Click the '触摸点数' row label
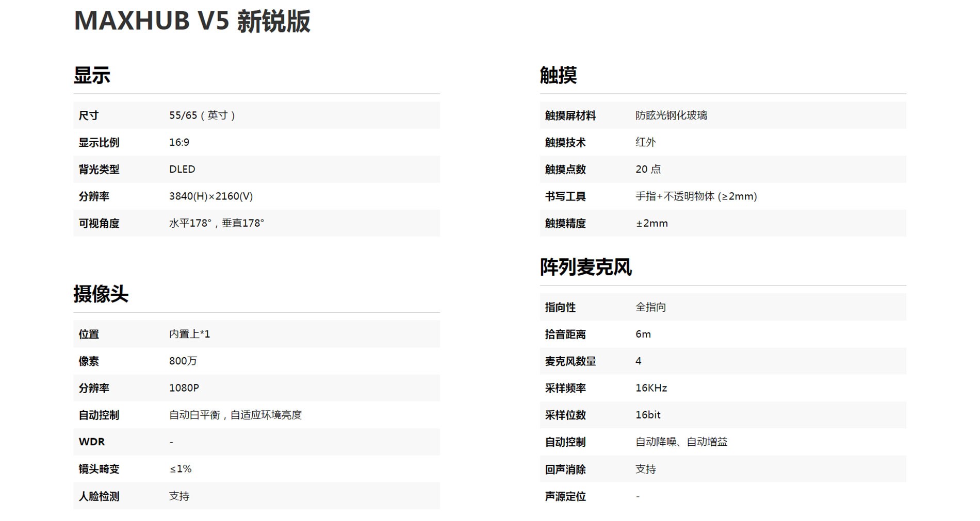The image size is (980, 521). pyautogui.click(x=565, y=170)
